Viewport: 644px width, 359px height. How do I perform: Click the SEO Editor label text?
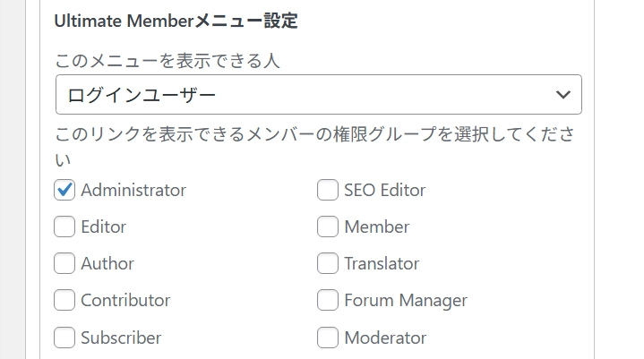[x=384, y=190]
